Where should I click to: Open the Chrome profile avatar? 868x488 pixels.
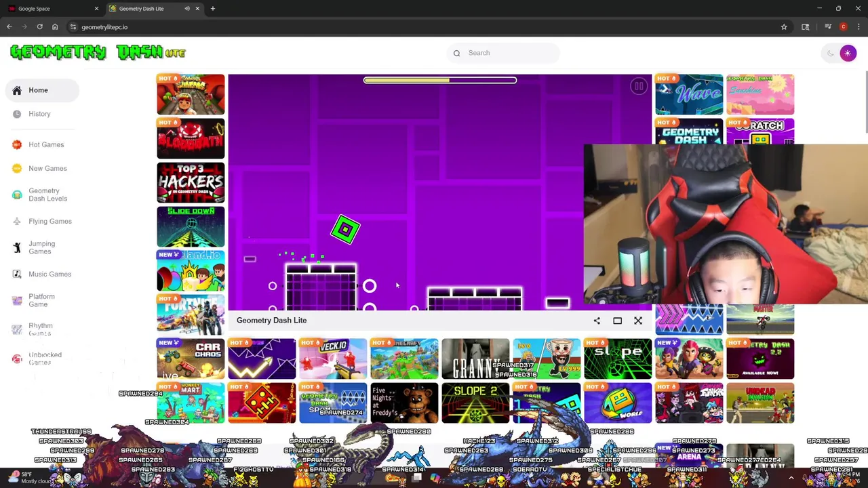coord(843,27)
